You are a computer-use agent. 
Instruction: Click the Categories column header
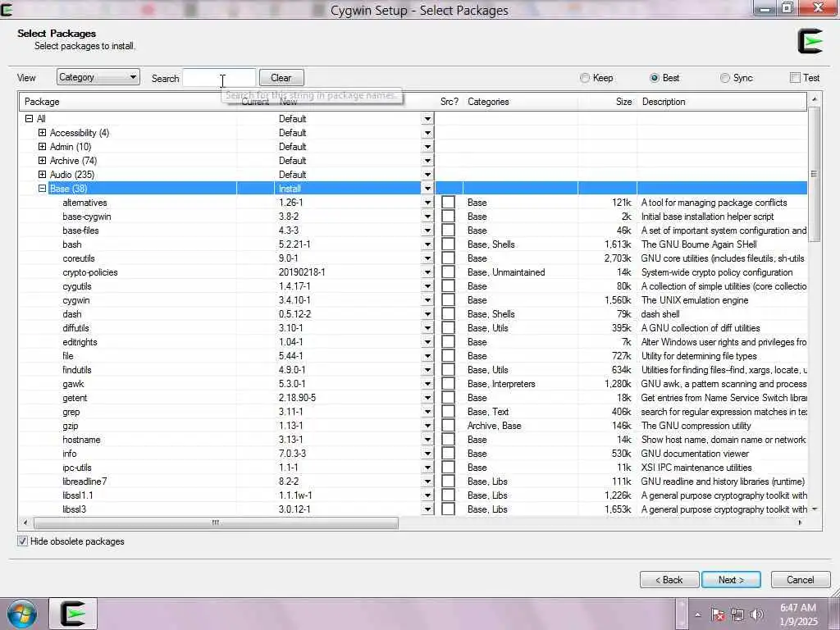point(520,102)
